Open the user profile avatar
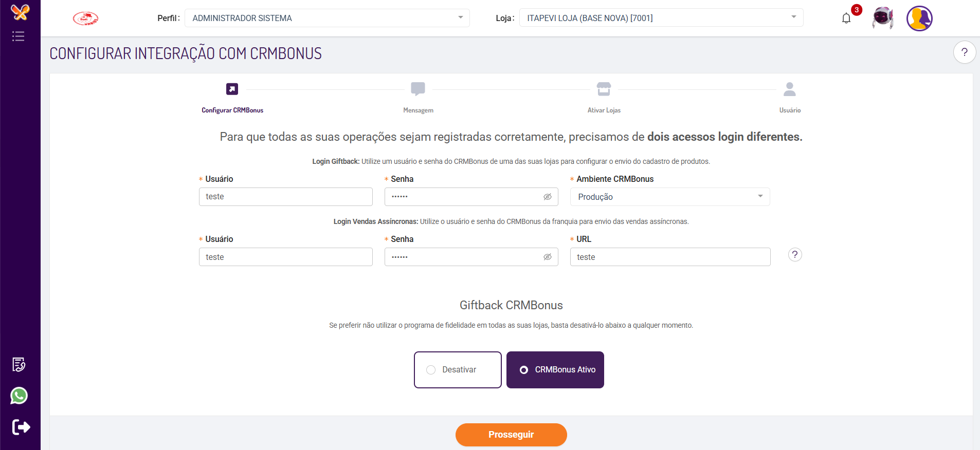The image size is (980, 450). 919,18
